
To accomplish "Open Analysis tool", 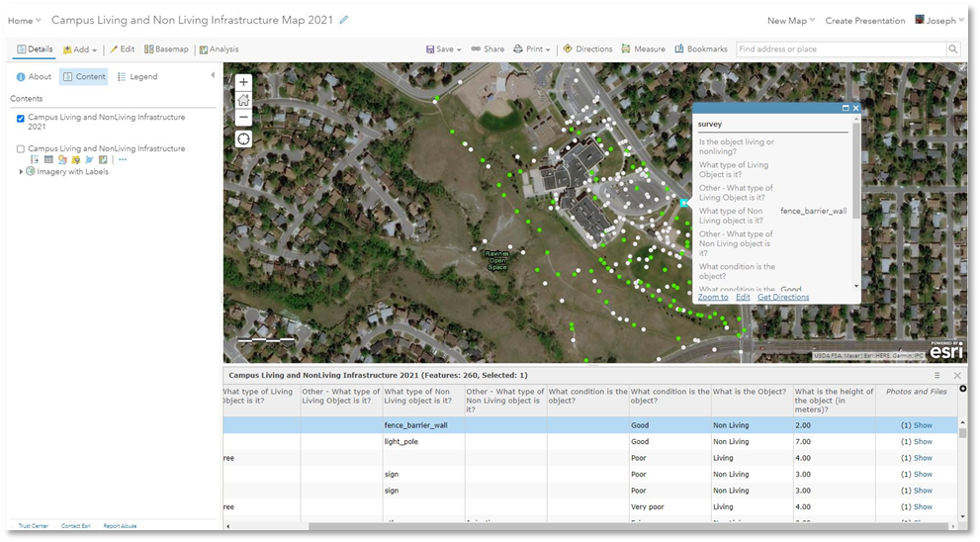I will pos(219,48).
